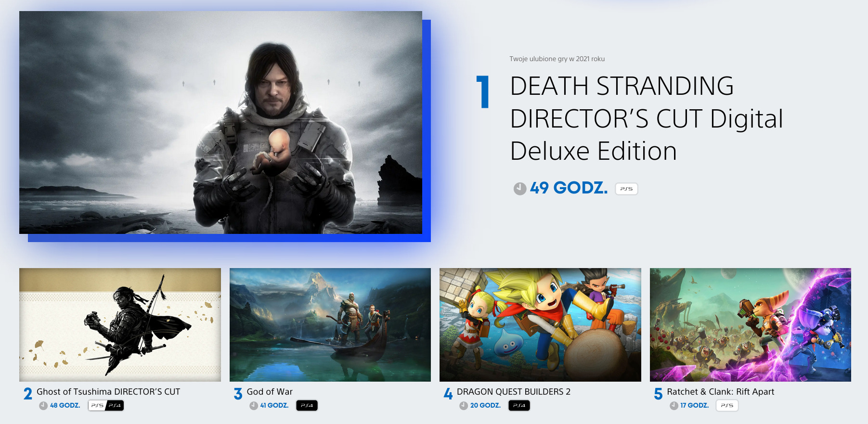Click the clock icon beside 41 GODZ.
This screenshot has width=868, height=424.
254,406
